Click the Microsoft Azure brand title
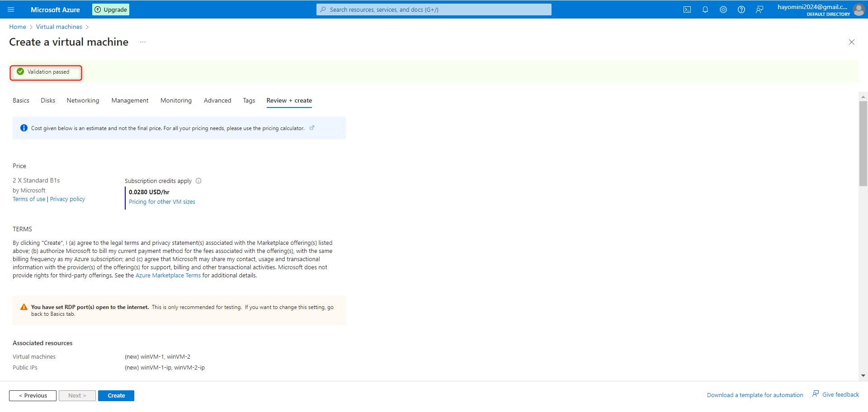The image size is (868, 412). [55, 9]
